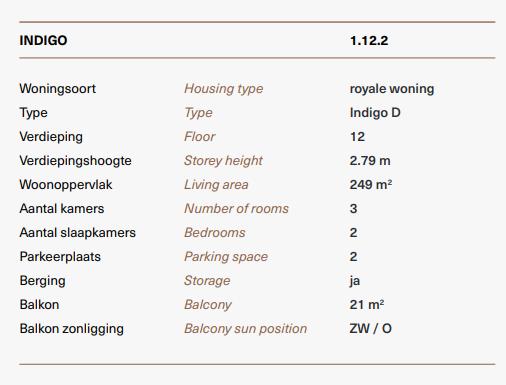Viewport: 506px width, 385px height.
Task: Click the Verdiepingshoogte label
Action: [76, 161]
